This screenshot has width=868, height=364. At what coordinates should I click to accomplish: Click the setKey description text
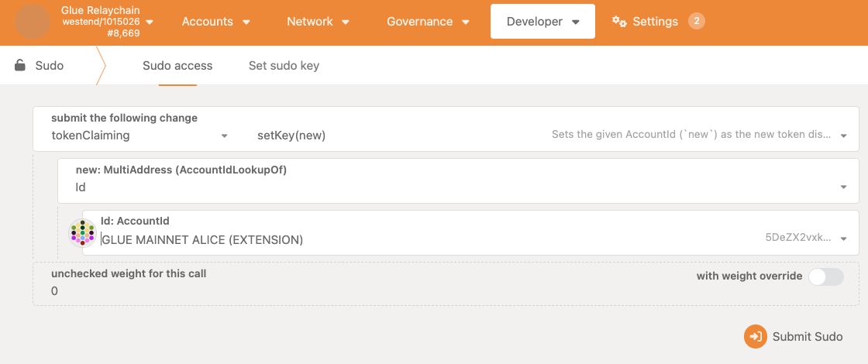(x=691, y=135)
